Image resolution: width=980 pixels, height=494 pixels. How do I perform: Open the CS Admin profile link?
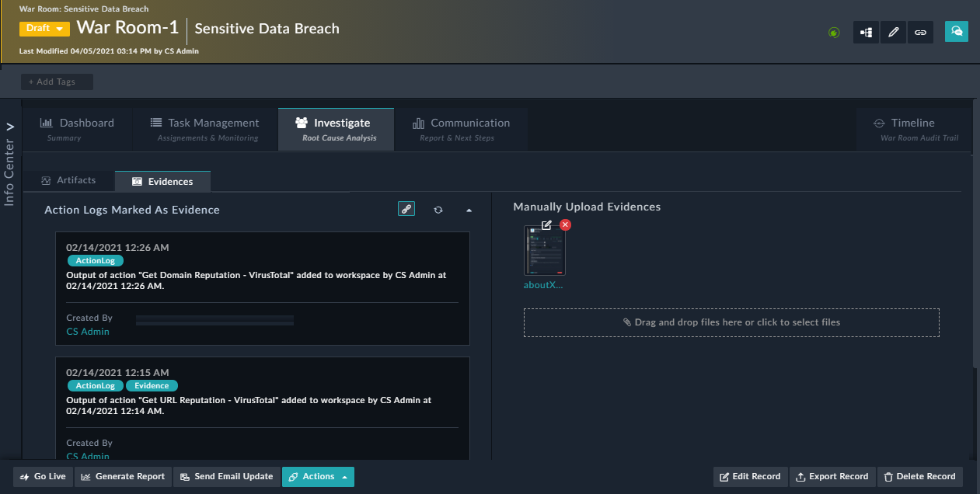pyautogui.click(x=87, y=331)
